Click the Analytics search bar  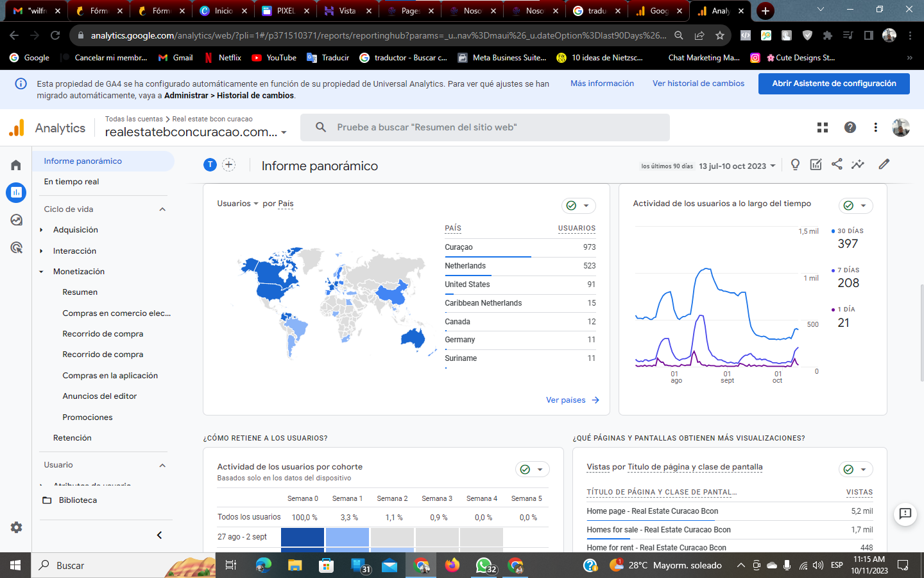pyautogui.click(x=485, y=127)
